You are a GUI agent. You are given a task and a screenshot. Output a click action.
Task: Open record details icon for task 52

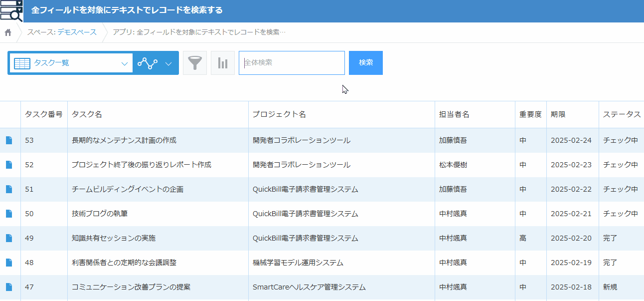pos(9,165)
